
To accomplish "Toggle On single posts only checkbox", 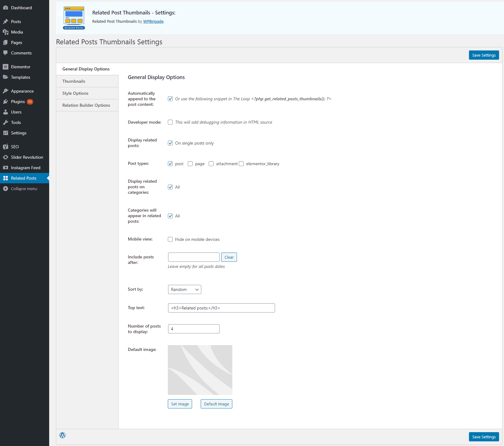I will pos(170,143).
